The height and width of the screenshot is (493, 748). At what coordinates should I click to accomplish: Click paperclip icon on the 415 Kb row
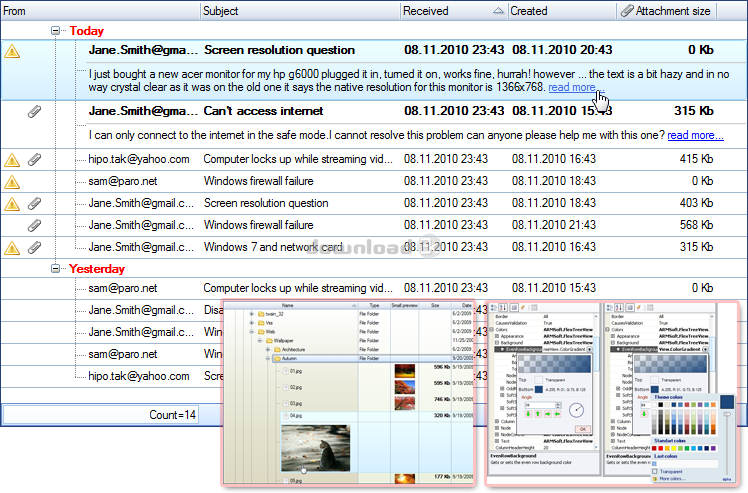[x=34, y=159]
